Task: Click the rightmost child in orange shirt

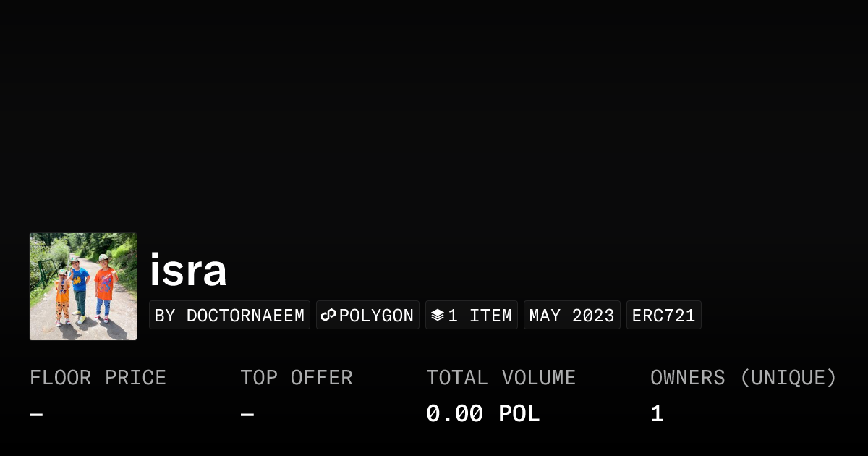Action: tap(104, 286)
